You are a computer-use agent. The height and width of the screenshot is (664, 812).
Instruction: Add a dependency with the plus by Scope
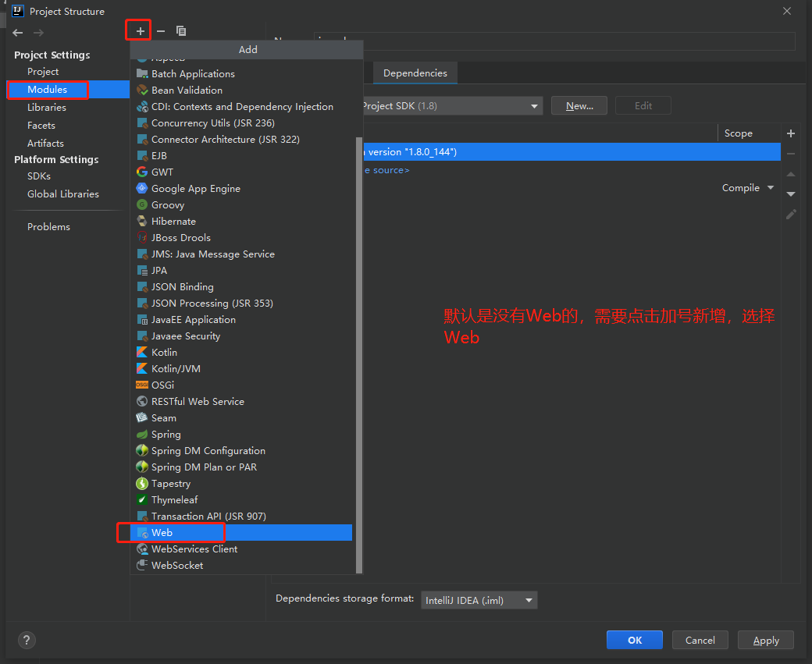(791, 133)
